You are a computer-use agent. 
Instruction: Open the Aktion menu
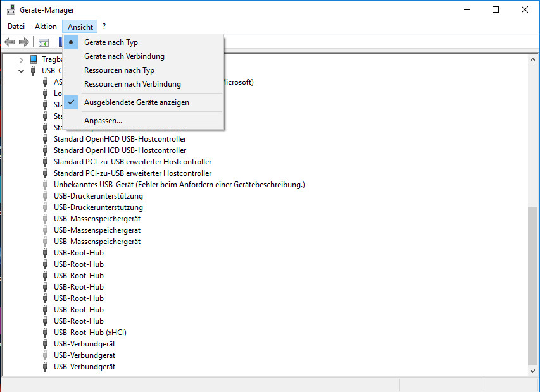46,27
